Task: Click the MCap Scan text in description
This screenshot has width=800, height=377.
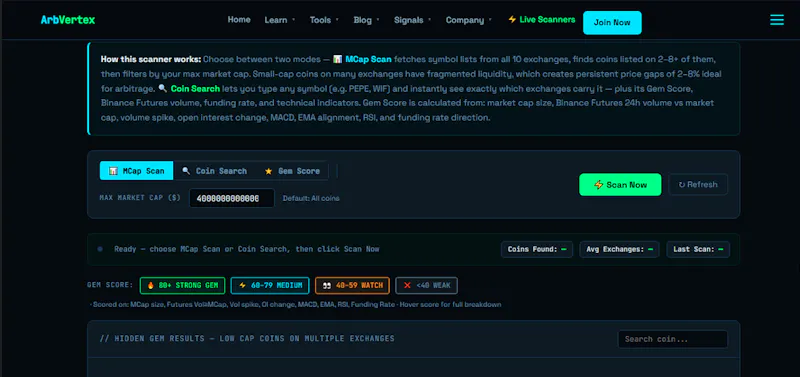Action: tap(368, 59)
